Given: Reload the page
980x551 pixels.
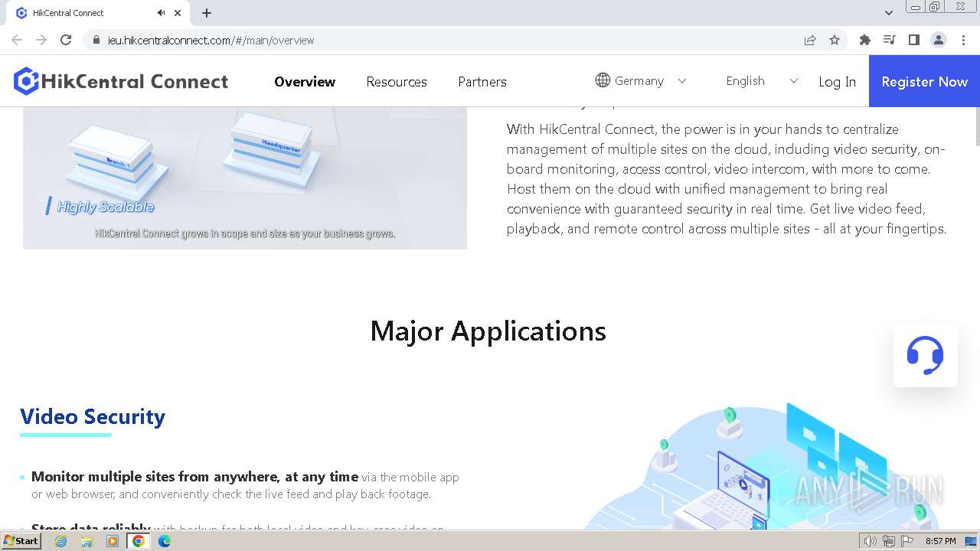Looking at the screenshot, I should point(66,40).
